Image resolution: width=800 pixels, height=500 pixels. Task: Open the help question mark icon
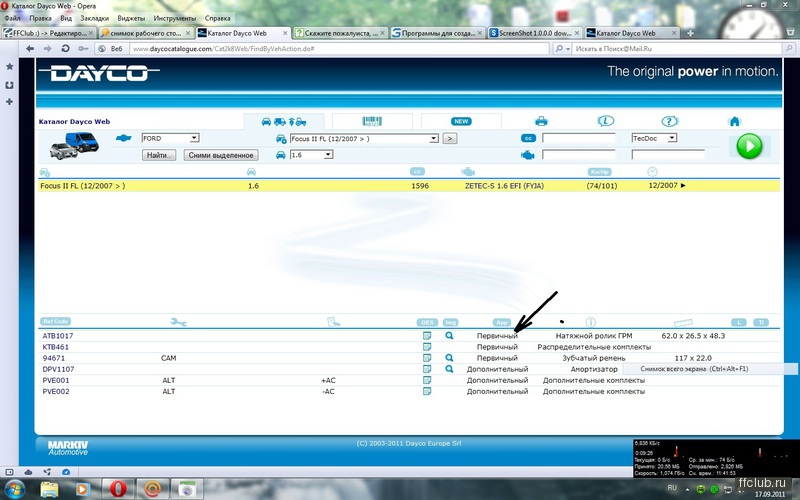click(669, 121)
